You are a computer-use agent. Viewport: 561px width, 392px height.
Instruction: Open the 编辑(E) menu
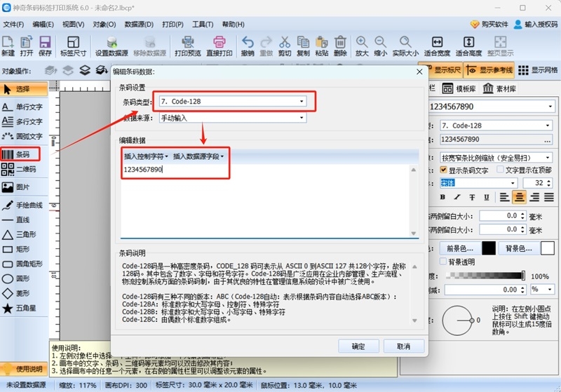point(43,25)
